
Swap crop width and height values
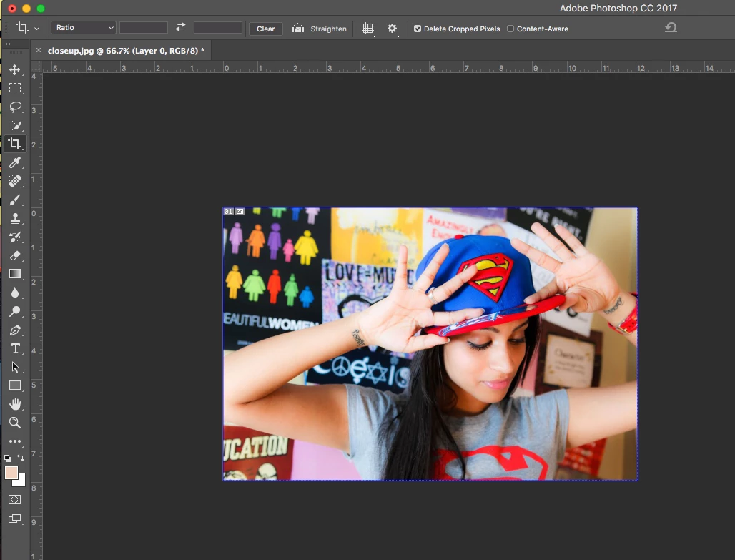[x=180, y=28]
